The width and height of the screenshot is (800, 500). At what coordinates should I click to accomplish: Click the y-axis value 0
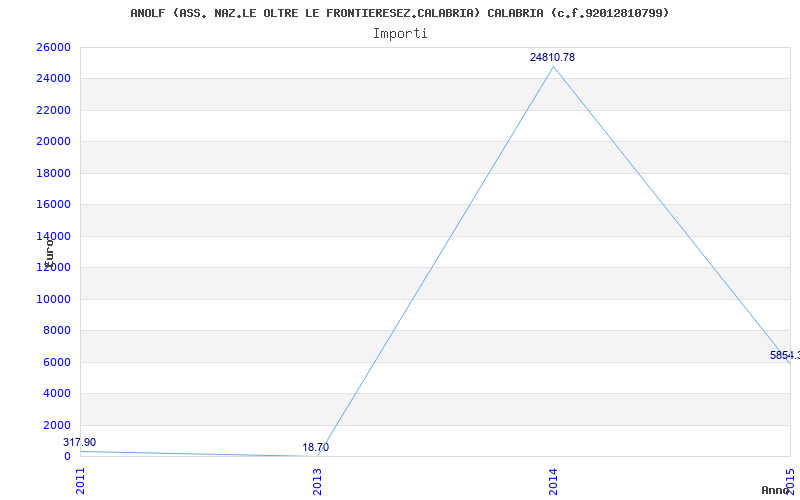(x=67, y=456)
